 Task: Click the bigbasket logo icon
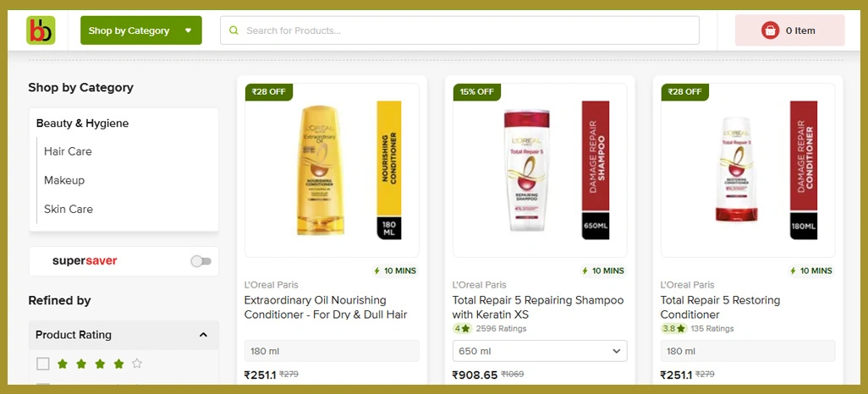coord(41,30)
